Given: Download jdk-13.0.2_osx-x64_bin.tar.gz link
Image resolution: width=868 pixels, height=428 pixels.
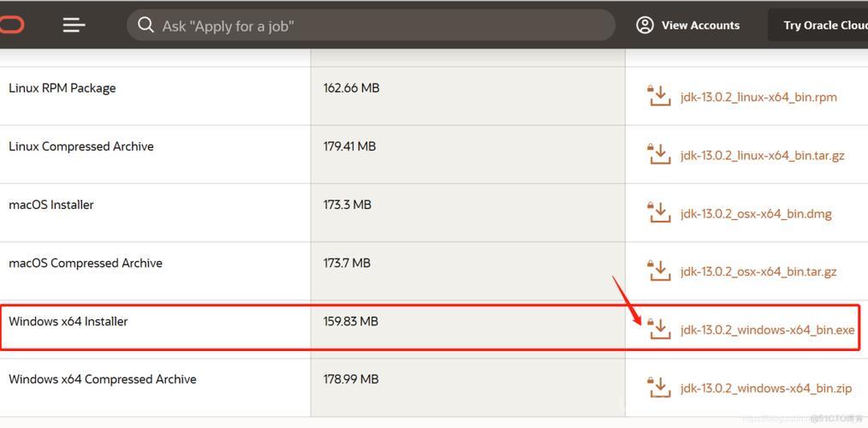Looking at the screenshot, I should (758, 272).
